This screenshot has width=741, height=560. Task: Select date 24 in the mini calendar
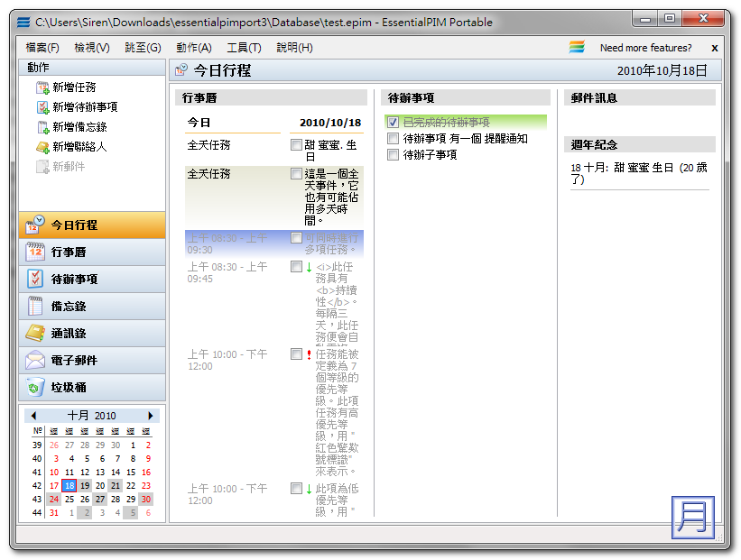coord(53,499)
